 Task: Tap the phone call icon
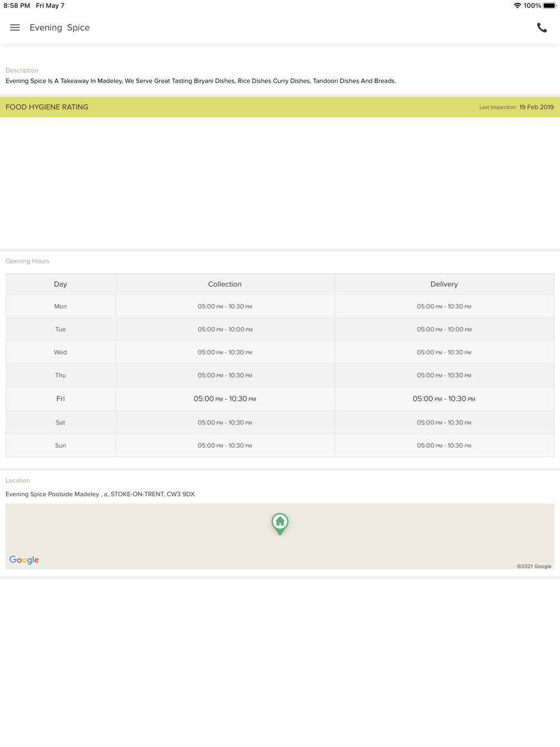tap(542, 27)
